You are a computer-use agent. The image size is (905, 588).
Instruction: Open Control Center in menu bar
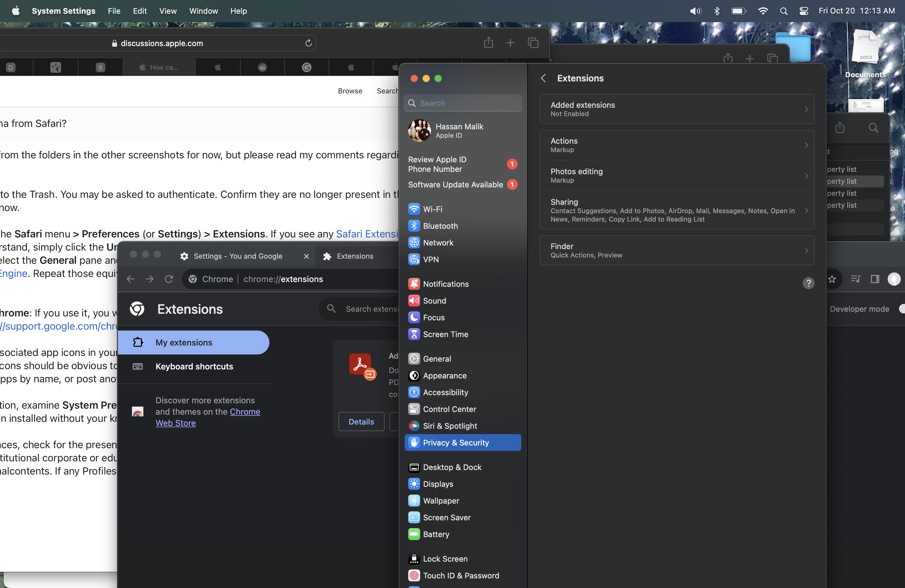[x=804, y=11]
